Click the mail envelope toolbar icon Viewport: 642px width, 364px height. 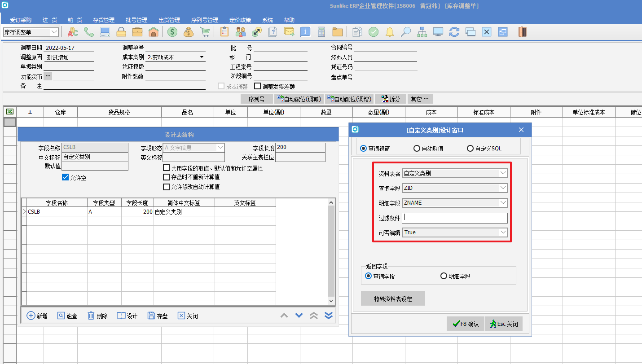[289, 32]
